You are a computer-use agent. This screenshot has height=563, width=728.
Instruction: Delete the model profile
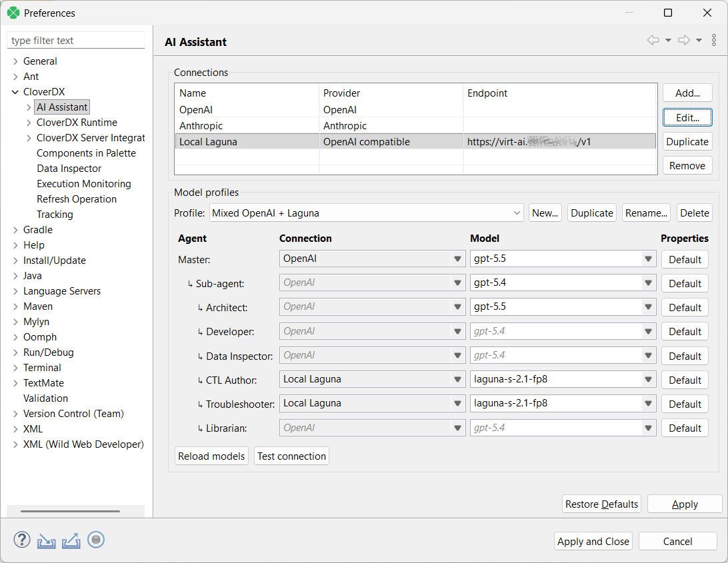pos(695,213)
